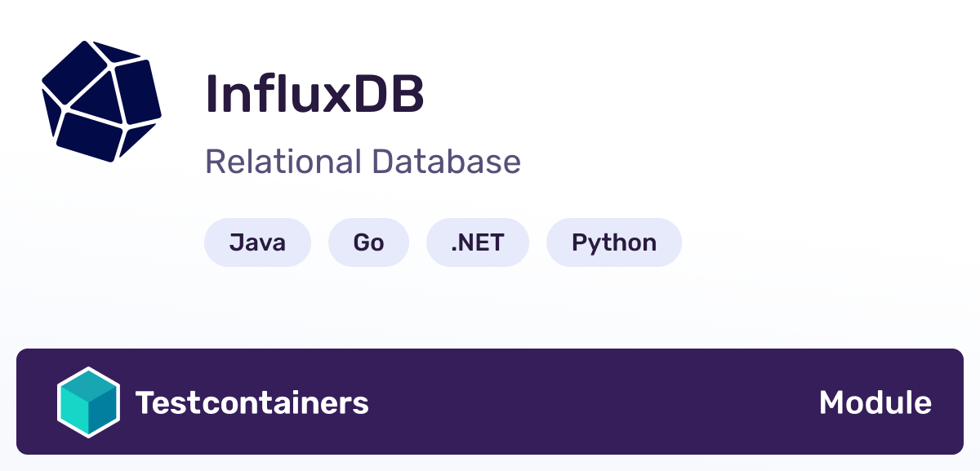
Task: Click the Go rounded badge
Action: tap(368, 242)
